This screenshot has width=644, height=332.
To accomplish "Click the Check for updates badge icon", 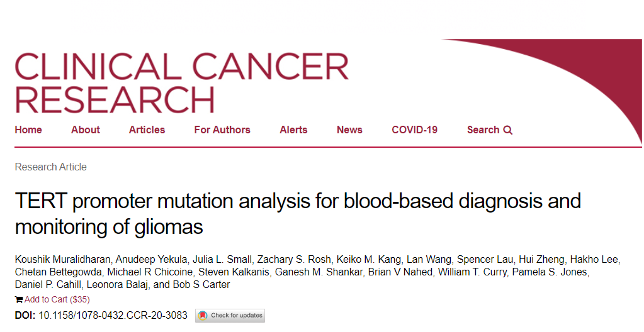I will 203,316.
